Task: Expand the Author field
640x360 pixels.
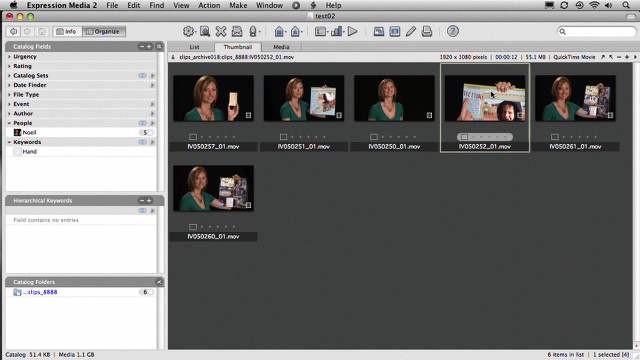Action: click(x=9, y=113)
